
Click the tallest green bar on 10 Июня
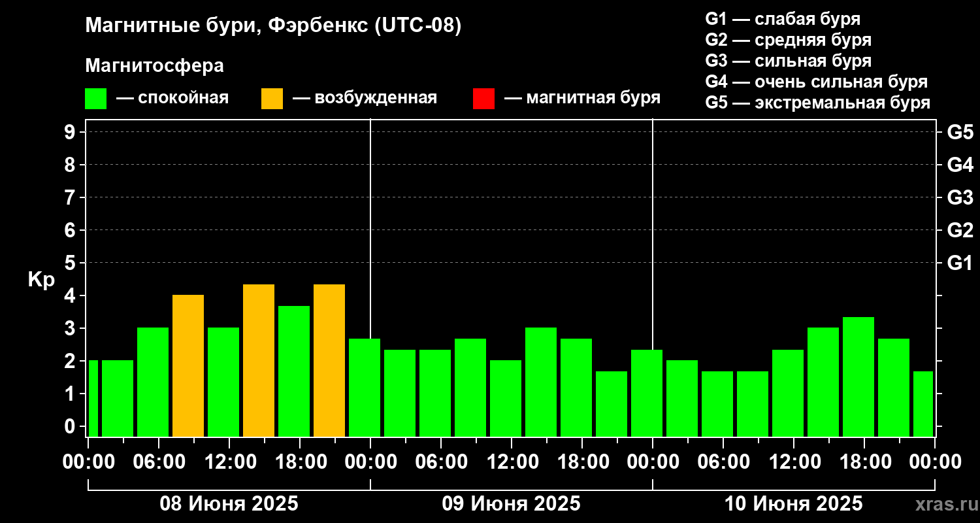tap(858, 377)
